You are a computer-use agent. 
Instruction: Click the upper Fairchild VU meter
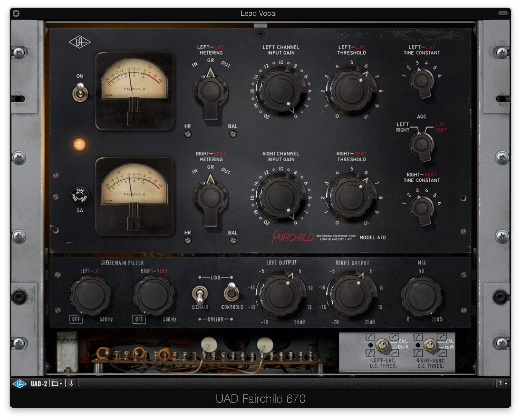(134, 90)
